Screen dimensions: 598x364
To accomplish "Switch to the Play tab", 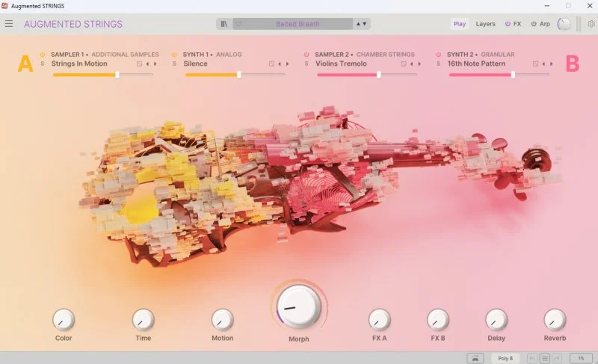I will coord(459,24).
